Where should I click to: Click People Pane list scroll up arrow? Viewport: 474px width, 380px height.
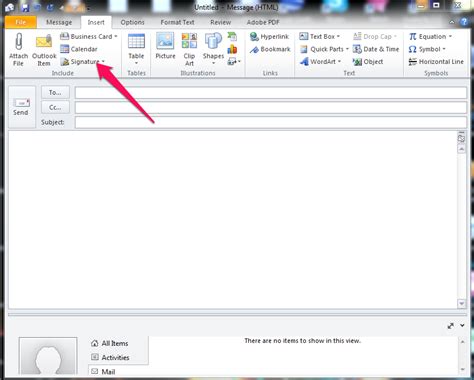point(462,342)
